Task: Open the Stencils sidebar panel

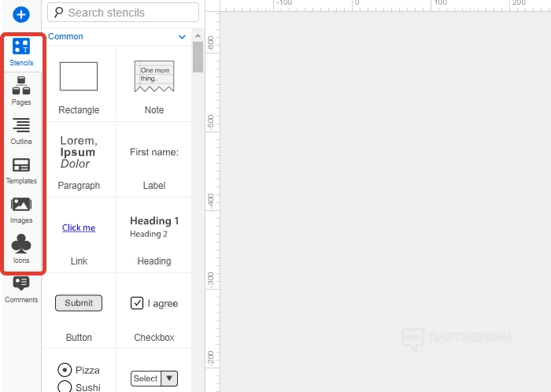Action: pyautogui.click(x=21, y=52)
